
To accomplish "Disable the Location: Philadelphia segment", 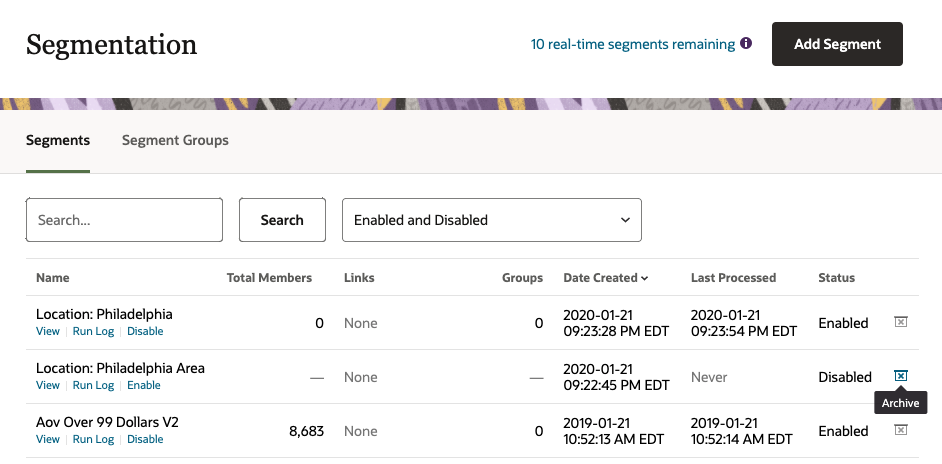I will (145, 332).
